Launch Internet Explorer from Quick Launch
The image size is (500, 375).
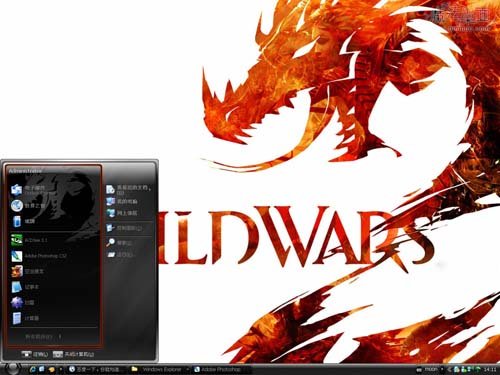point(33,369)
